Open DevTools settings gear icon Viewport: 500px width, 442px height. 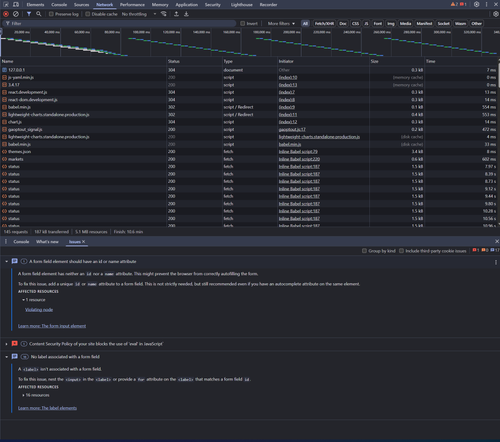[477, 4]
